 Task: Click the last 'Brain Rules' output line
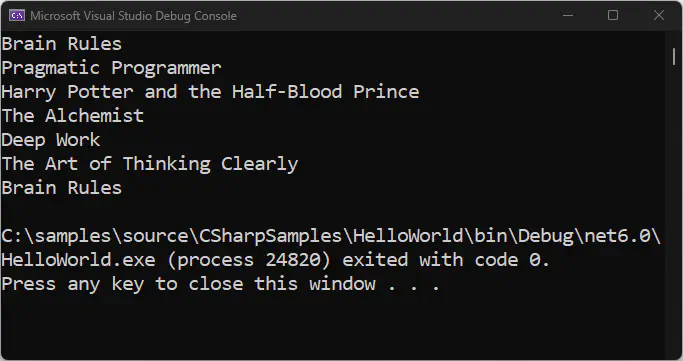point(61,188)
